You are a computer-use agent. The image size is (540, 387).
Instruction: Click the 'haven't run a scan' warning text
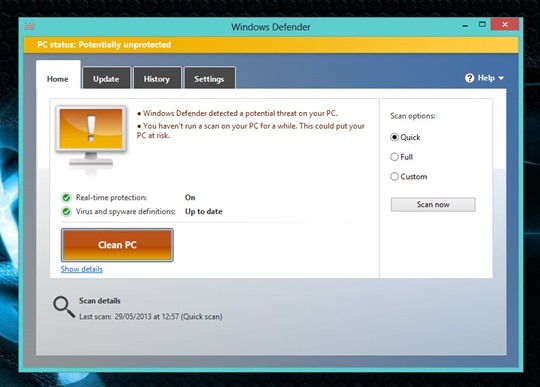click(x=251, y=130)
